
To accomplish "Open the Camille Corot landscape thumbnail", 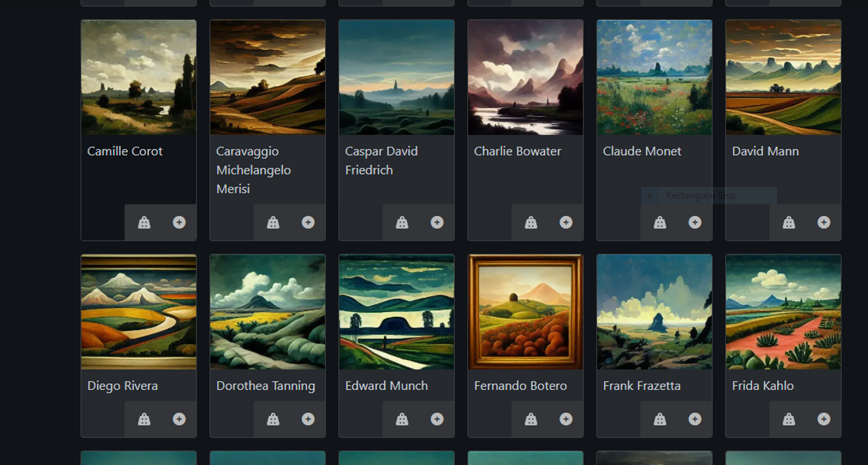I will click(139, 77).
